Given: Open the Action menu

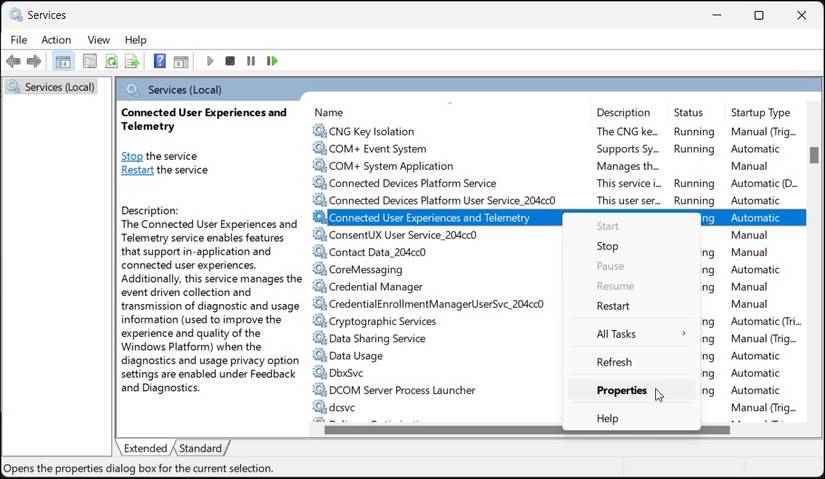Looking at the screenshot, I should pyautogui.click(x=56, y=40).
